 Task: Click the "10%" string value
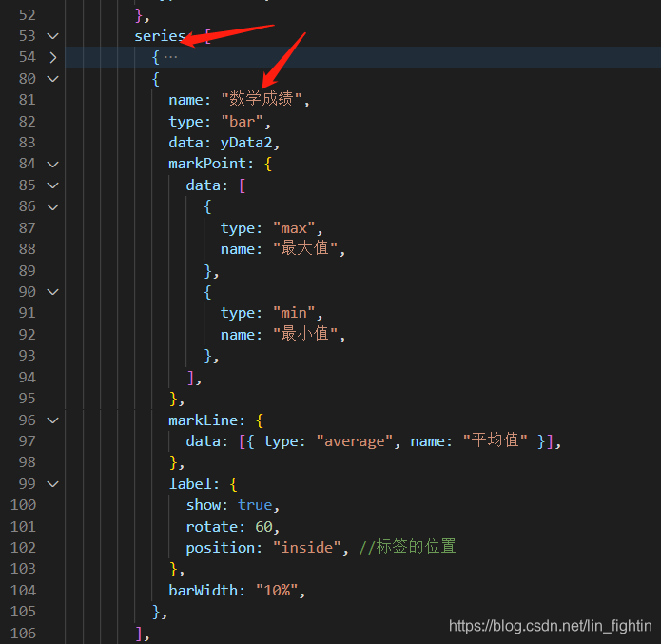coord(277,591)
